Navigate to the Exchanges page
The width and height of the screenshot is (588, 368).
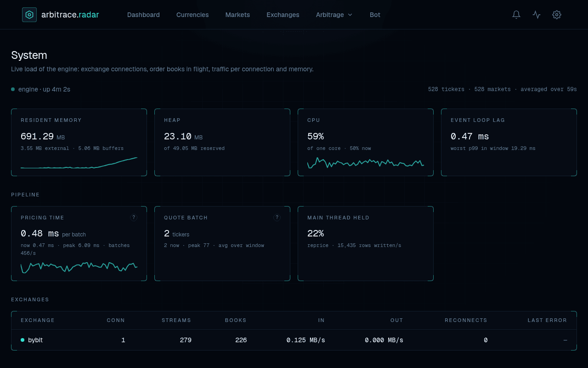pos(283,15)
